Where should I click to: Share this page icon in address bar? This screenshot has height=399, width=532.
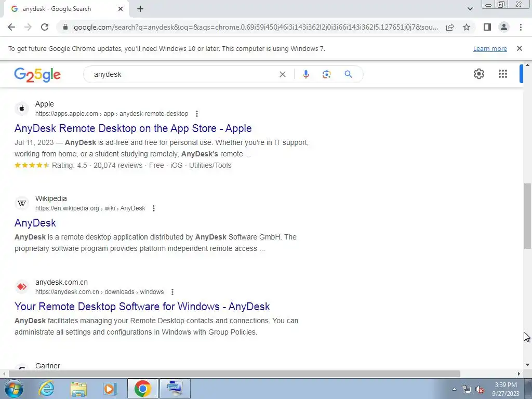pos(450,27)
